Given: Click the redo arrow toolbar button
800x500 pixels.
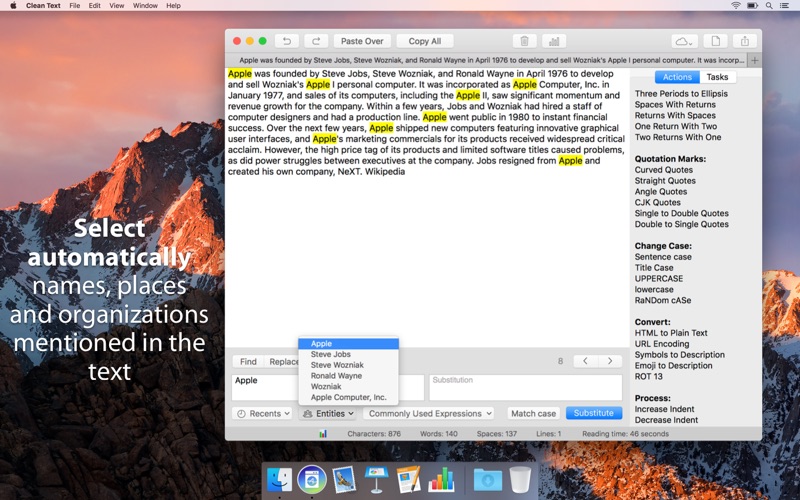Looking at the screenshot, I should pyautogui.click(x=316, y=41).
